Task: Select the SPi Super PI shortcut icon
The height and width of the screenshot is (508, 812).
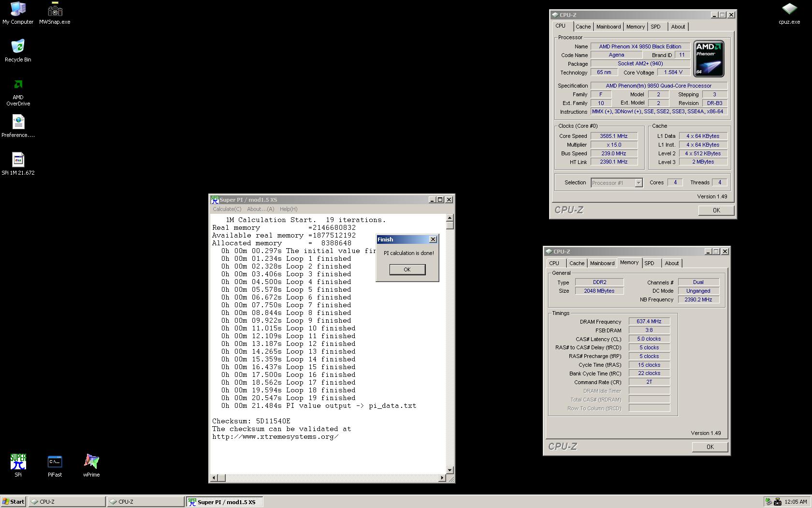Action: (x=18, y=465)
